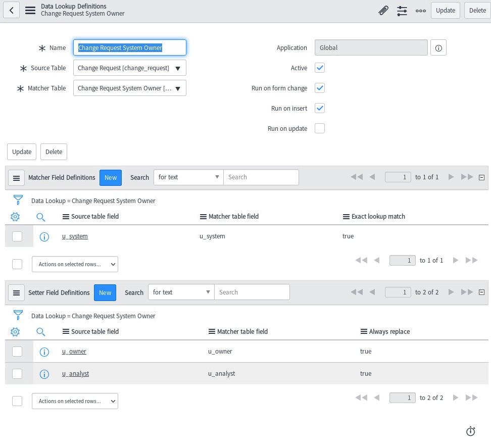Screen dimensions: 491x448
Task: Open the attachments paperclip icon
Action: pyautogui.click(x=383, y=10)
